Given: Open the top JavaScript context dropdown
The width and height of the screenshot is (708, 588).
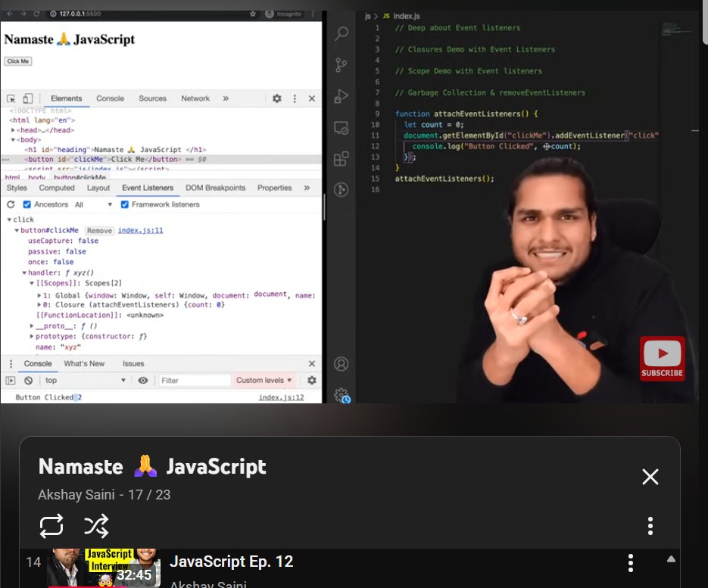Looking at the screenshot, I should coord(85,381).
